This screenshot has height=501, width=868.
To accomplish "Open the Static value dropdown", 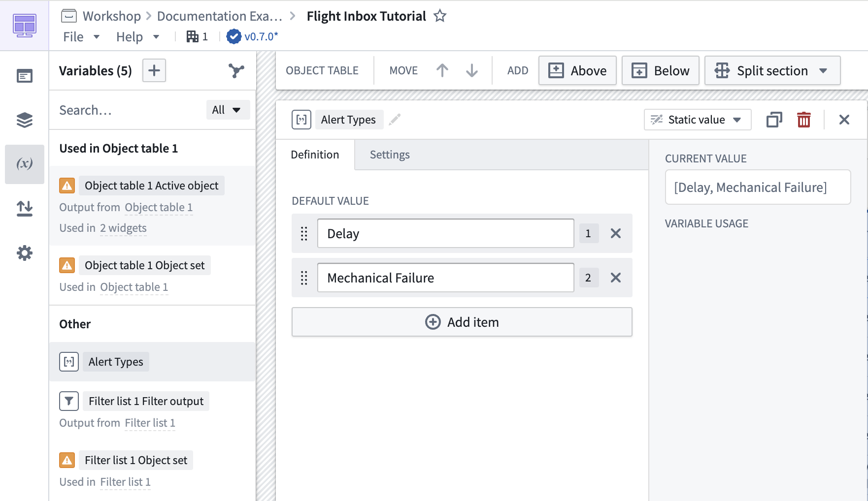I will 697,120.
